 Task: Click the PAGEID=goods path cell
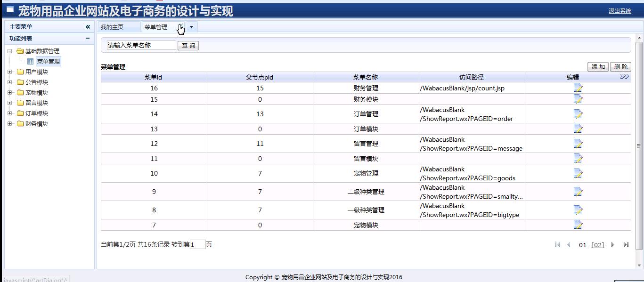pos(472,173)
